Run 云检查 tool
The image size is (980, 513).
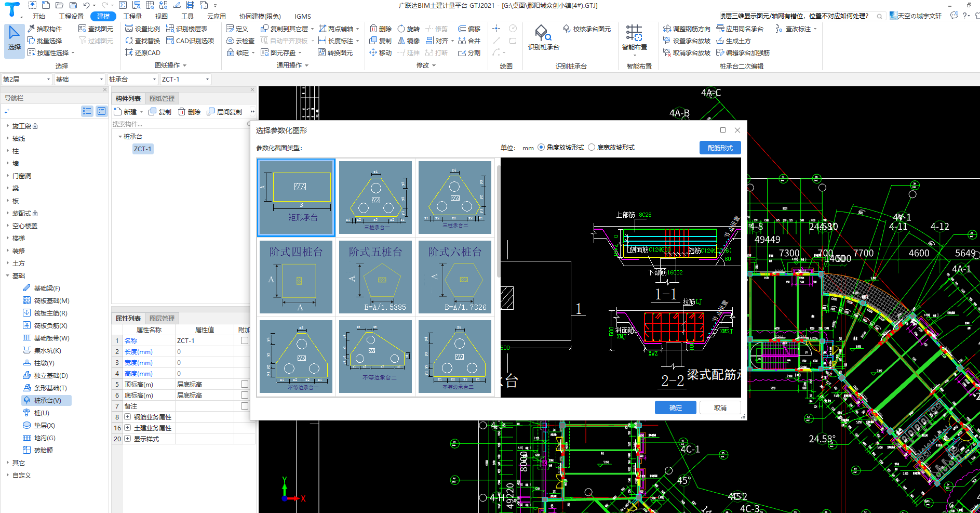point(240,41)
